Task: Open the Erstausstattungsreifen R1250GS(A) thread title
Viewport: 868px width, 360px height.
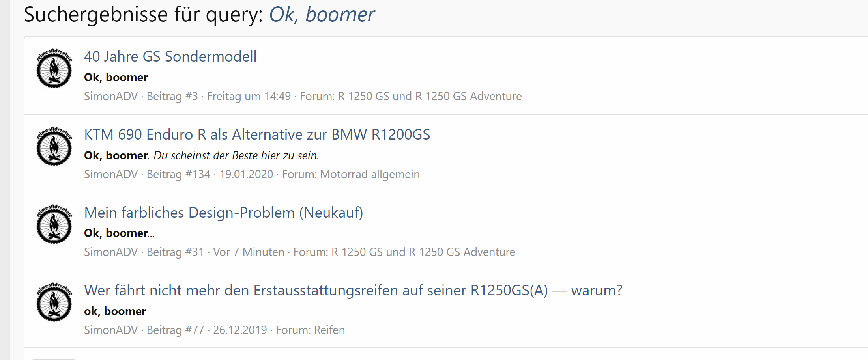Action: [x=353, y=291]
